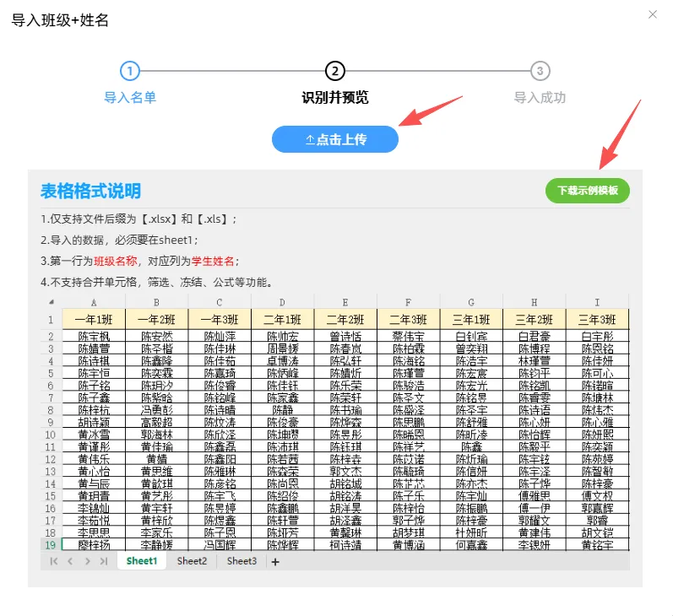Image resolution: width=673 pixels, height=616 pixels.
Task: Select row number 1 header
Action: (x=51, y=320)
